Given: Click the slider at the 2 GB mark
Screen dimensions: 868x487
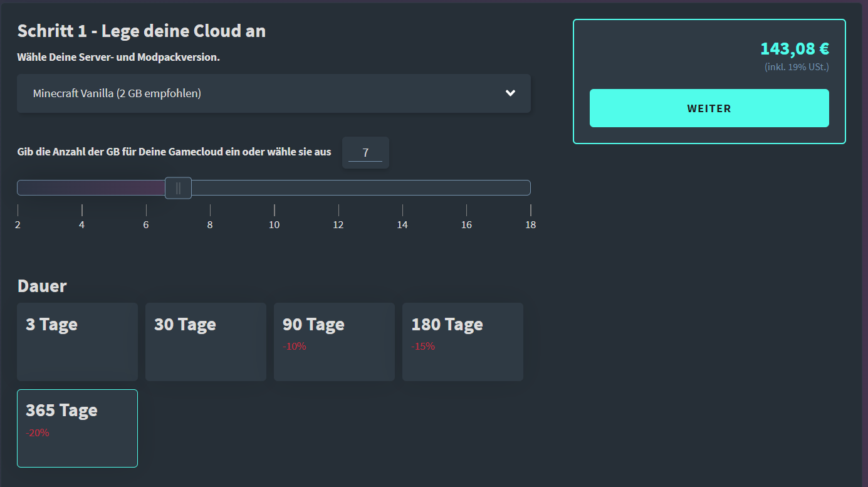Looking at the screenshot, I should [x=18, y=187].
